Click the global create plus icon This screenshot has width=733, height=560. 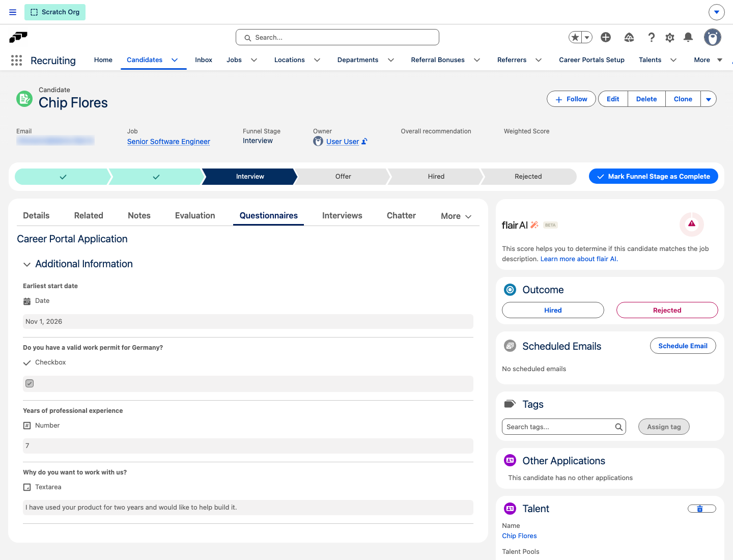[606, 37]
